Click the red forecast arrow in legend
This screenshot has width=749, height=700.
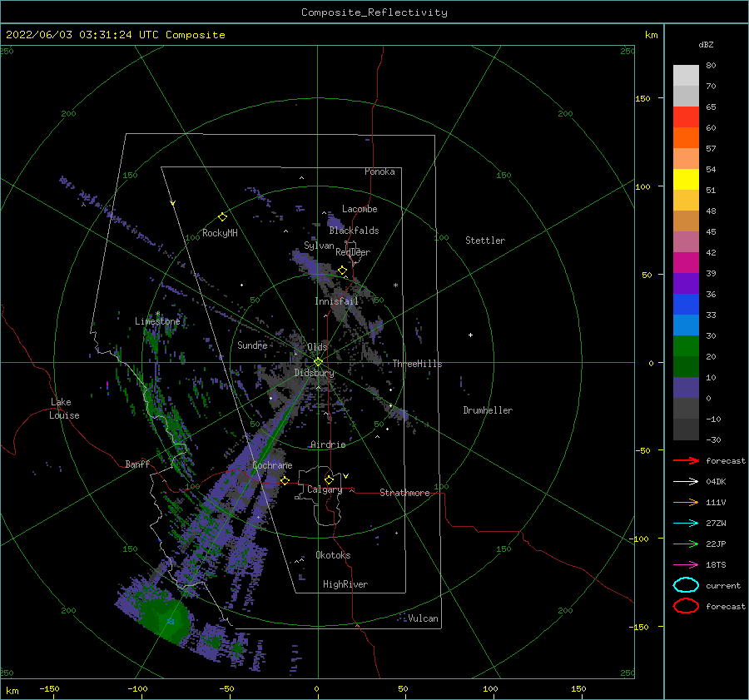[x=686, y=460]
